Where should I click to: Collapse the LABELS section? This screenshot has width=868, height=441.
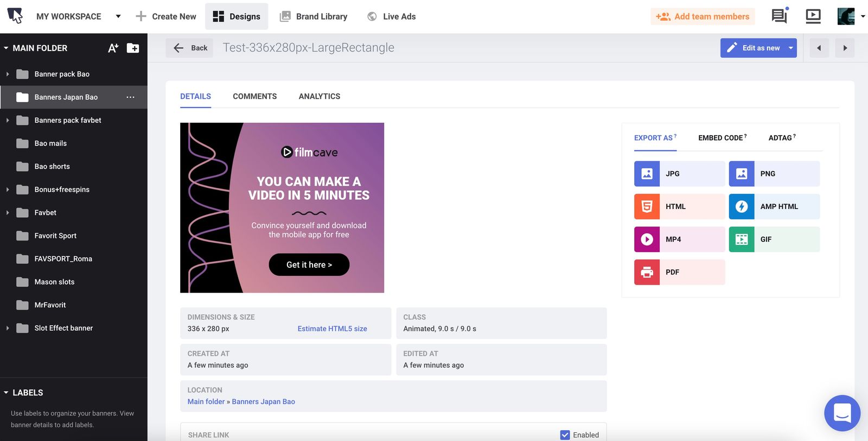(x=6, y=392)
